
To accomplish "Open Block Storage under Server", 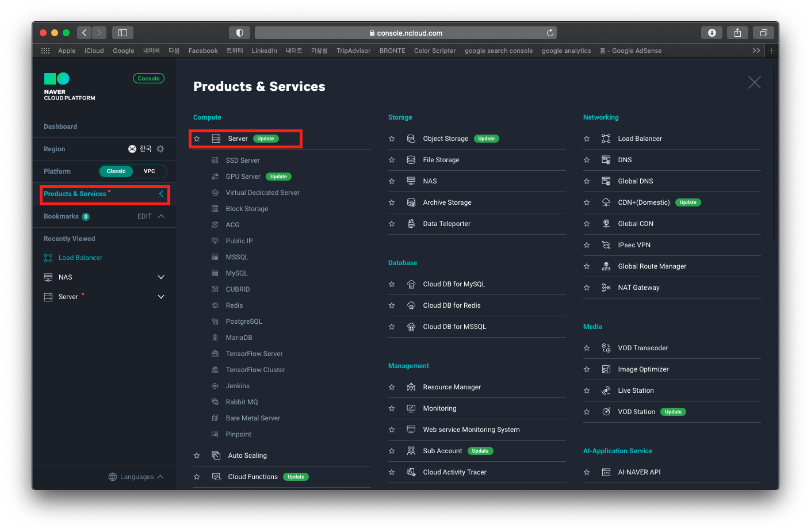I will pos(247,209).
